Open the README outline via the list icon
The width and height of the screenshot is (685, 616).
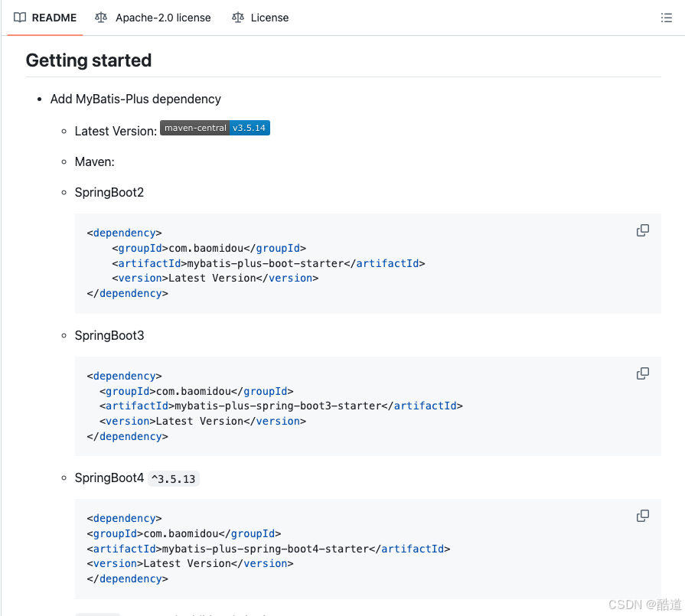[666, 18]
